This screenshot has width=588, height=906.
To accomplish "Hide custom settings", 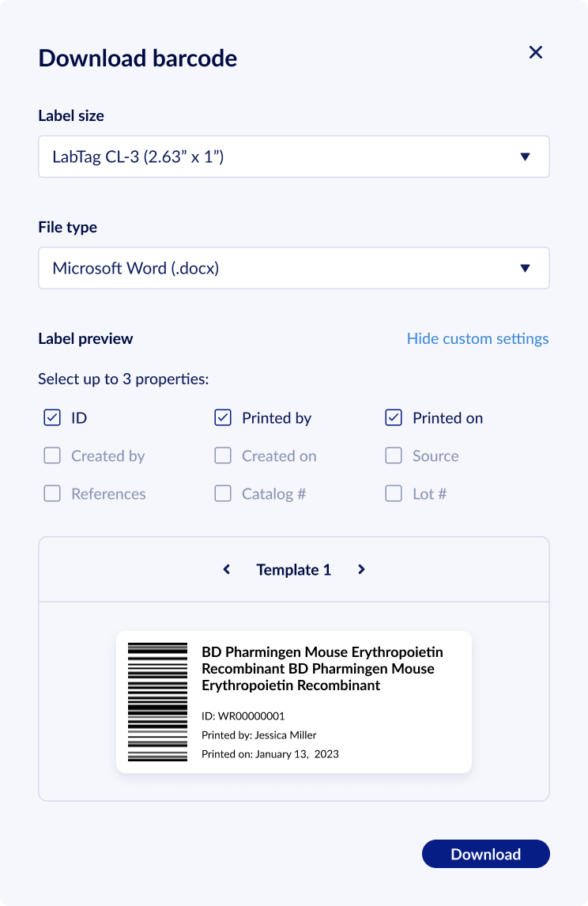I will point(477,338).
